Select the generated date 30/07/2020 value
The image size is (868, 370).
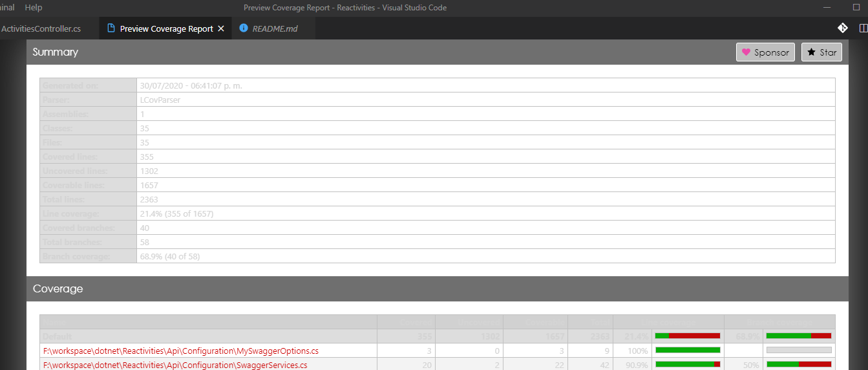tap(191, 85)
